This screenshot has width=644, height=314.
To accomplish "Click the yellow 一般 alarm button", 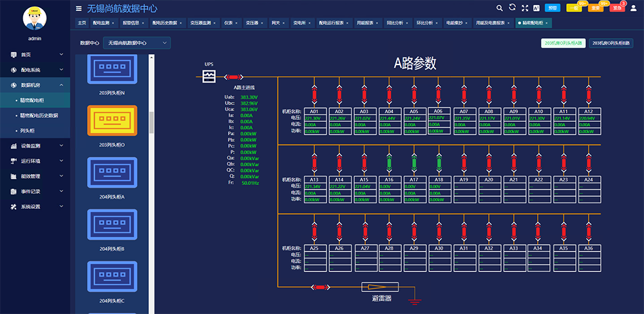I will click(x=573, y=8).
